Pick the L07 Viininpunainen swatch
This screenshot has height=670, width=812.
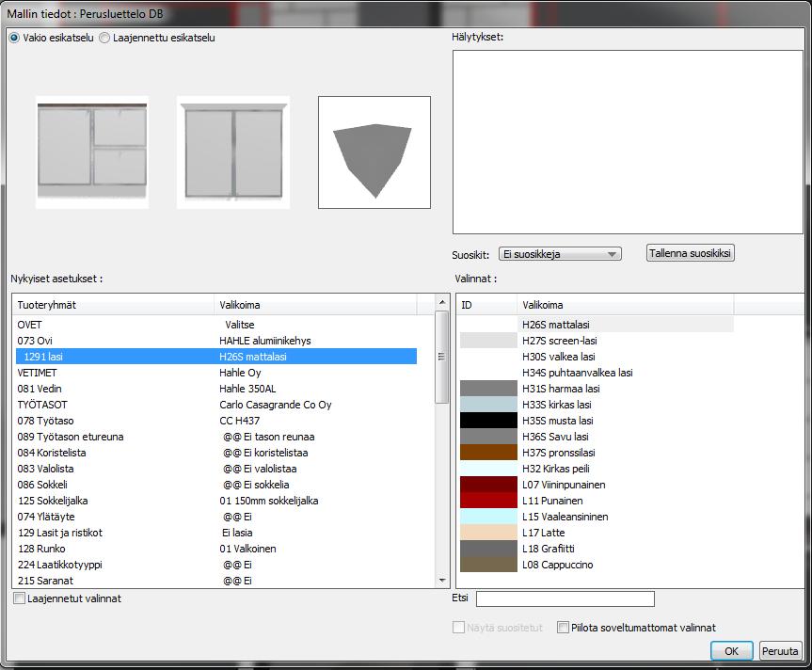click(488, 485)
